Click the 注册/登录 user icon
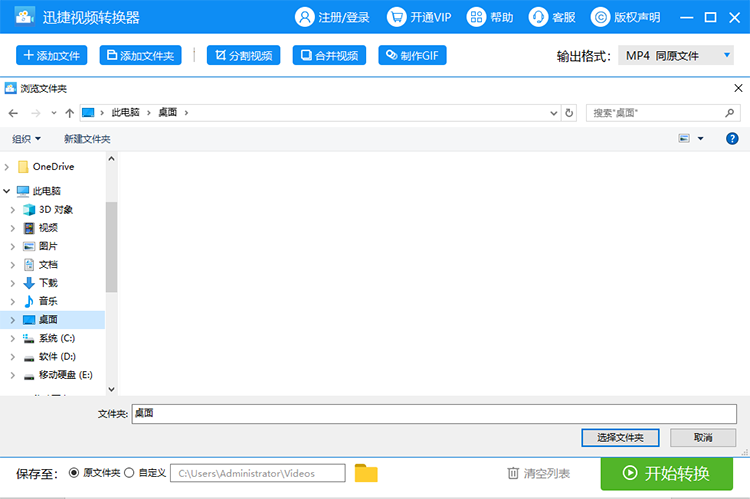 tap(304, 17)
